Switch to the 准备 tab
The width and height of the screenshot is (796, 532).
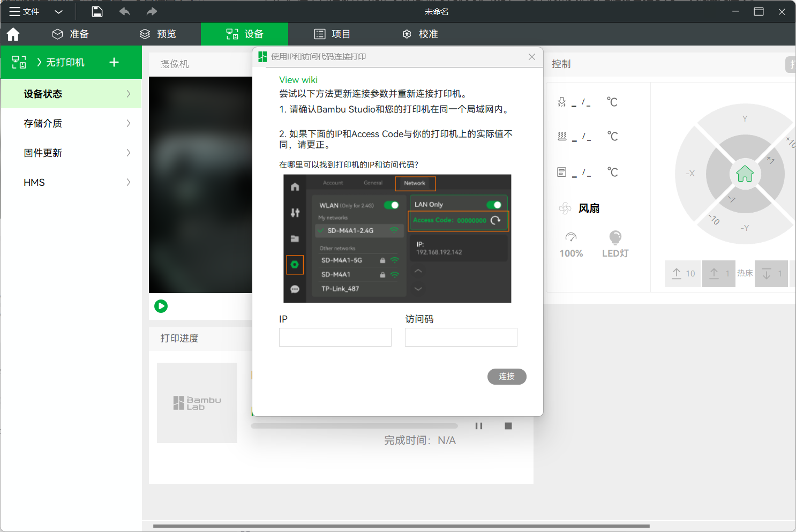(x=70, y=34)
